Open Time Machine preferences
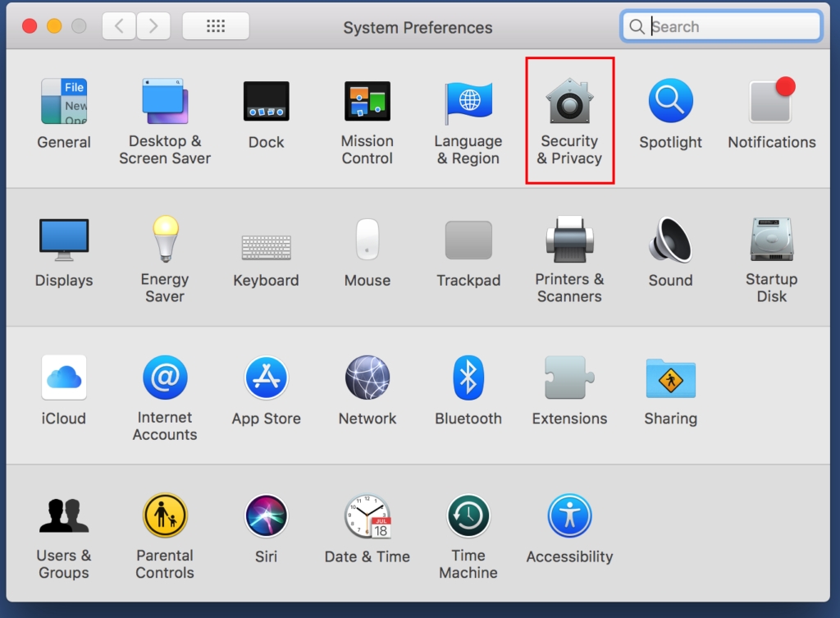The image size is (840, 618). [468, 516]
